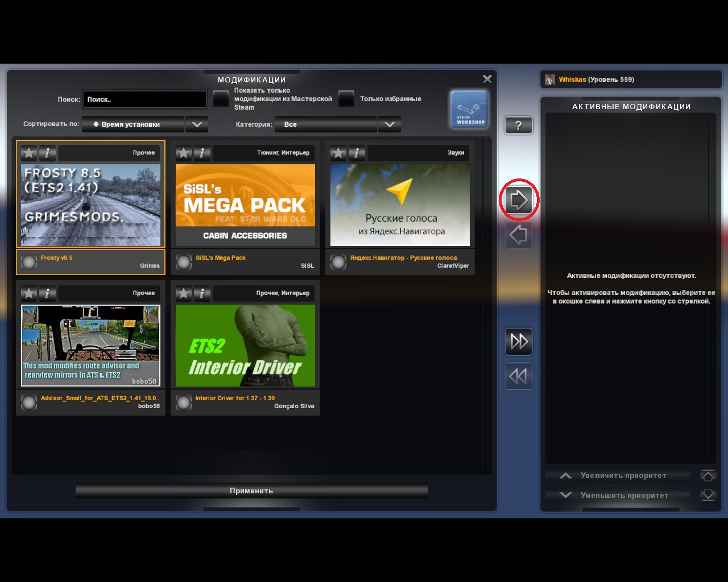Select the Frosty 8.5 mod thumbnail
This screenshot has height=582, width=728.
(x=91, y=205)
